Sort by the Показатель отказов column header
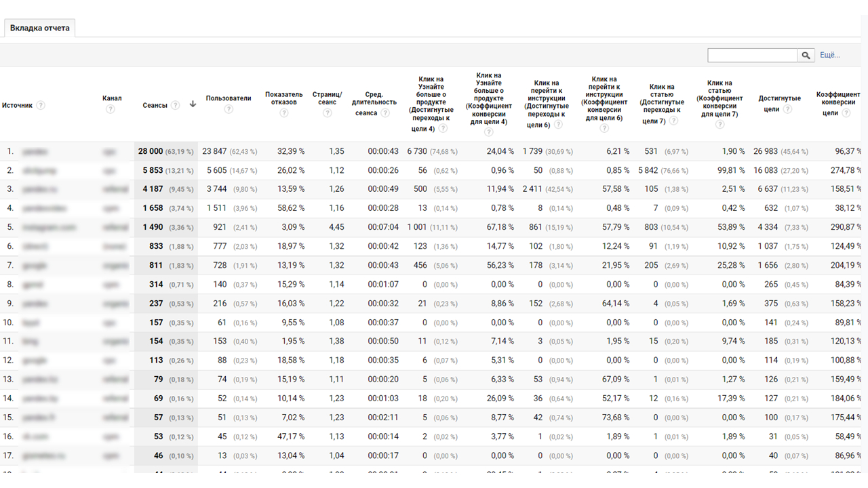Screen dimensions: 868x488 (x=284, y=98)
